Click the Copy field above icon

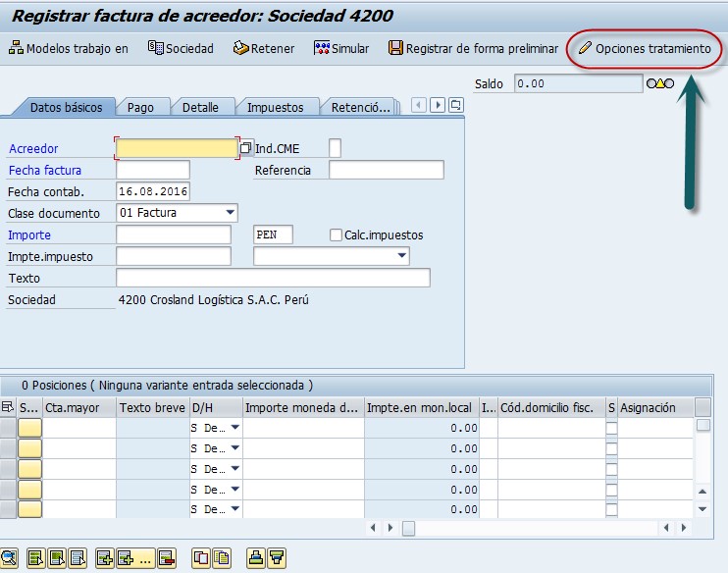point(222,557)
